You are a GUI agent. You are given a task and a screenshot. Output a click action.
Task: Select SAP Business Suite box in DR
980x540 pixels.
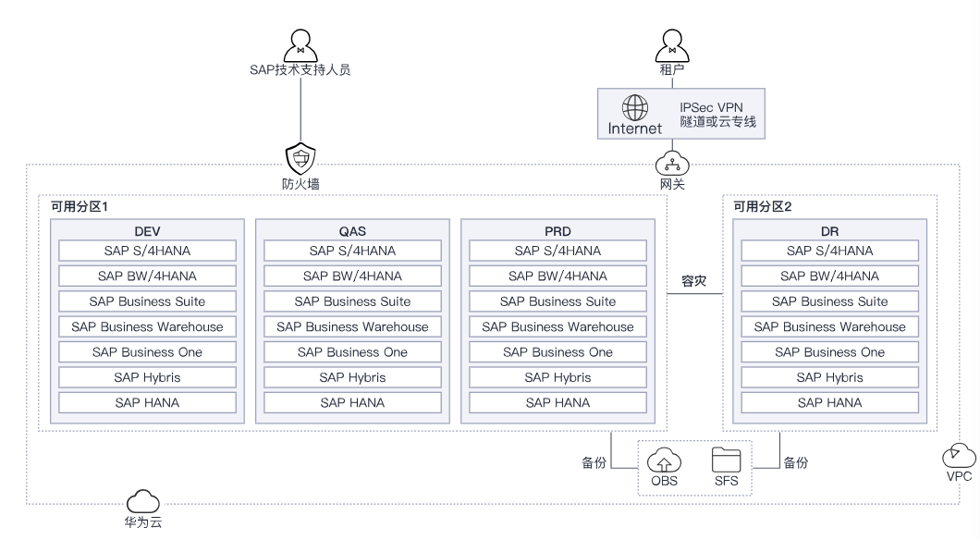pos(830,301)
